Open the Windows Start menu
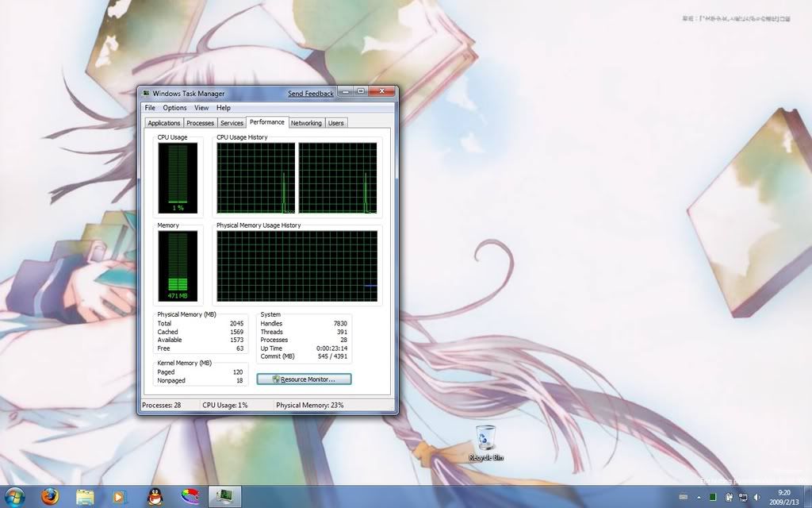 (14, 497)
